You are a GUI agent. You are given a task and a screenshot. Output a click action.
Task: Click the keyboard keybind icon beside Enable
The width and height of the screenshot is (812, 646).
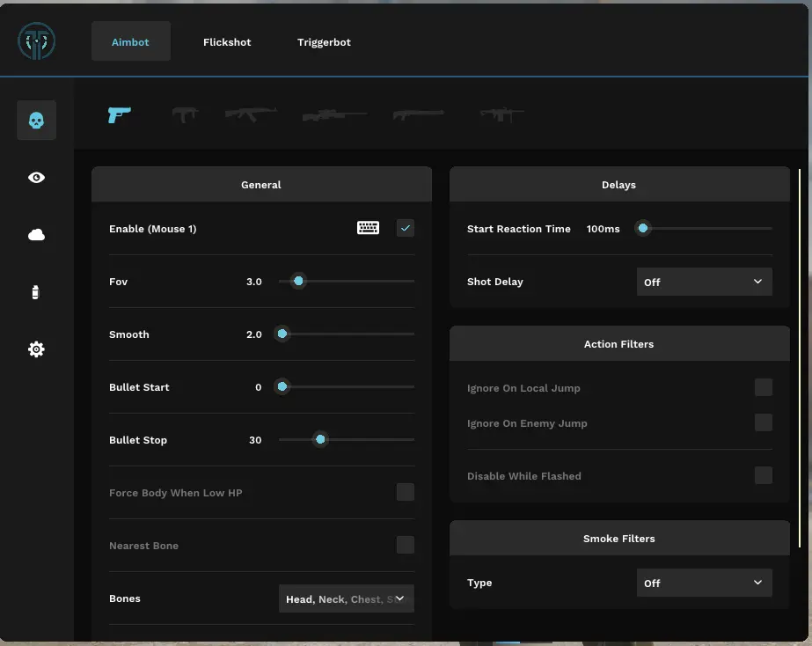(369, 228)
